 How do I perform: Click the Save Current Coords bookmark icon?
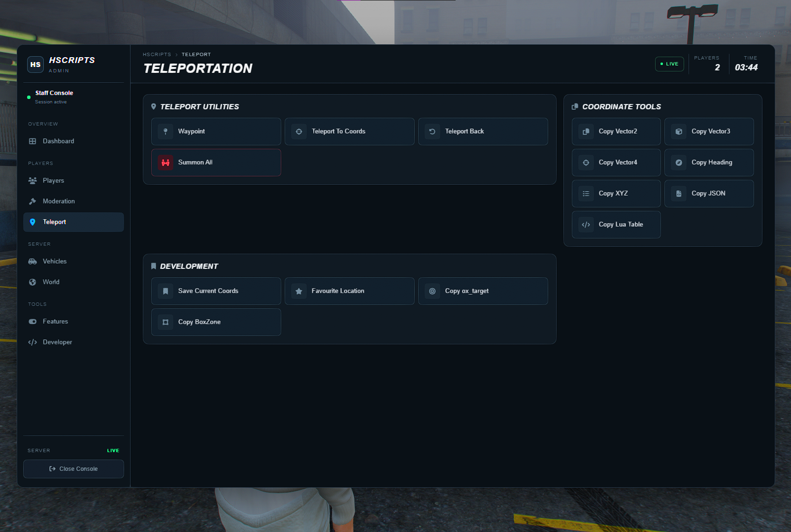(x=165, y=291)
